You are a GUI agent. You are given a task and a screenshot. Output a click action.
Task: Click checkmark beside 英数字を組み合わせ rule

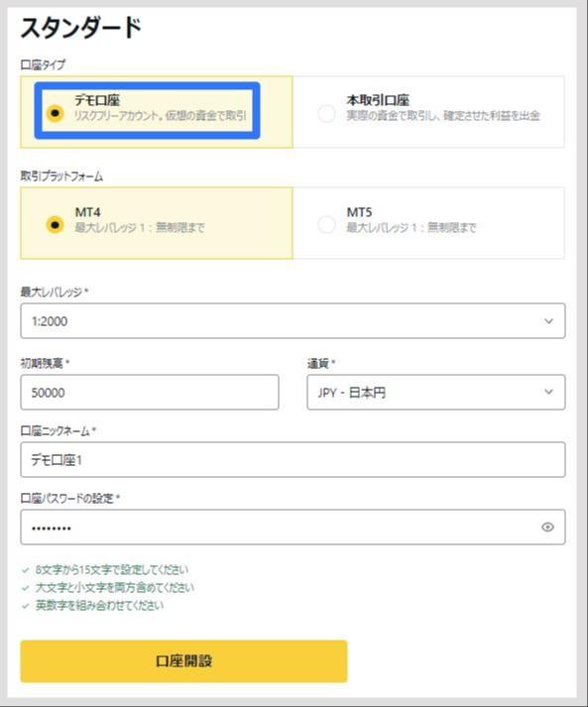26,606
